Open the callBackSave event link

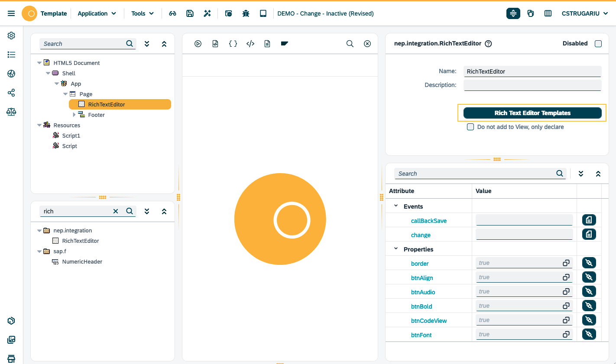point(428,220)
